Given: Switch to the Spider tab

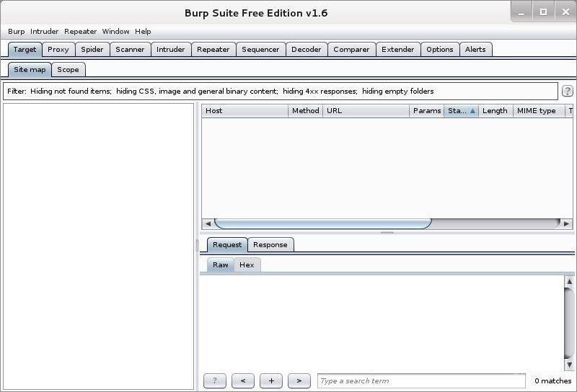Looking at the screenshot, I should [x=92, y=49].
